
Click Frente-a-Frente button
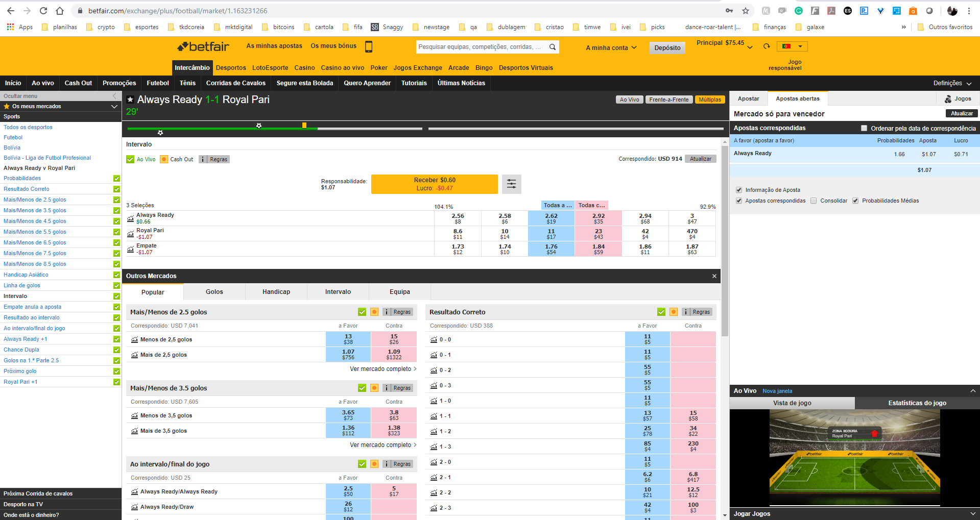[x=669, y=100]
